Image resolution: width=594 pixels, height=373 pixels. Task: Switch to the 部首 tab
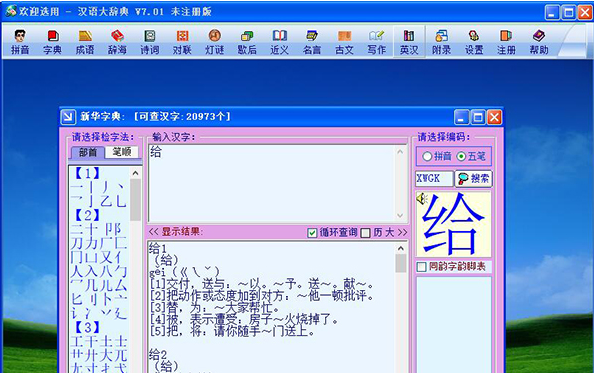88,152
